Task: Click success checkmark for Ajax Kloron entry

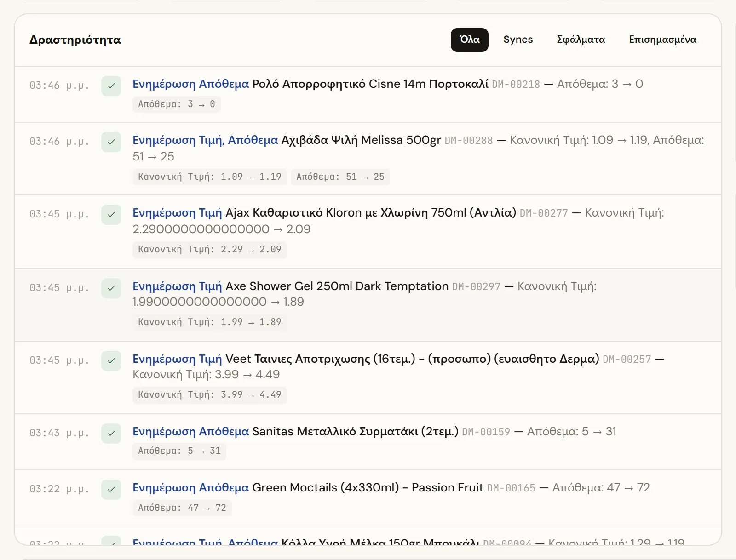Action: 111,215
